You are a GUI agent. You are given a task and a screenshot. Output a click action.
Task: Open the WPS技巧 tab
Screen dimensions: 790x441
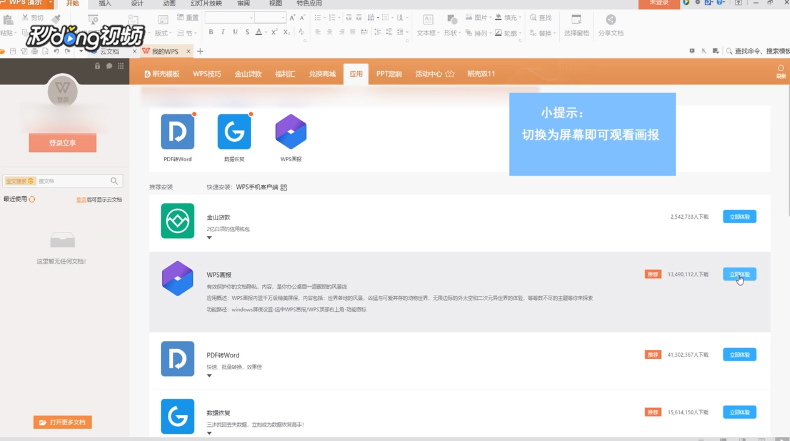pyautogui.click(x=207, y=74)
